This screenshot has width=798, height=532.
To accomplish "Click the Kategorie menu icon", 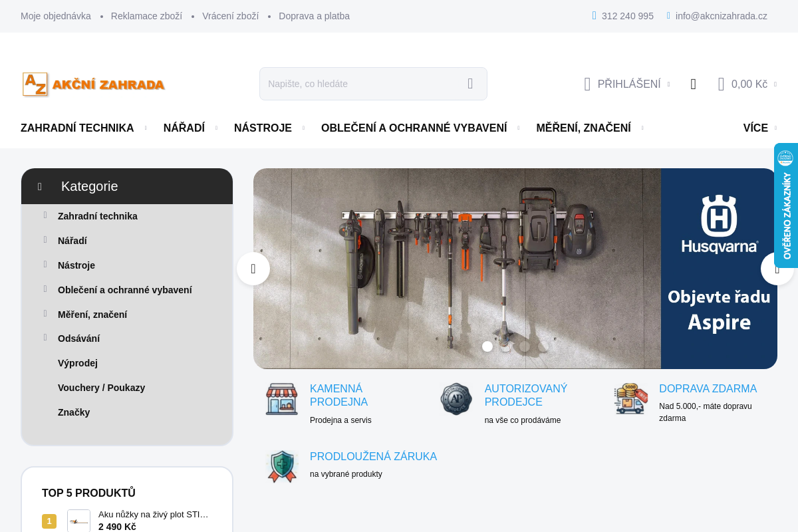I will coord(40,187).
